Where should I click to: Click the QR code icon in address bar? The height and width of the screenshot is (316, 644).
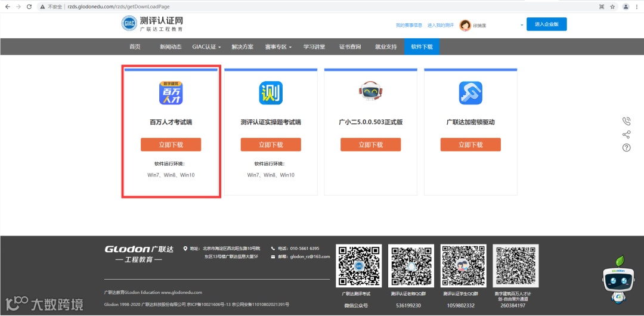pyautogui.click(x=602, y=7)
